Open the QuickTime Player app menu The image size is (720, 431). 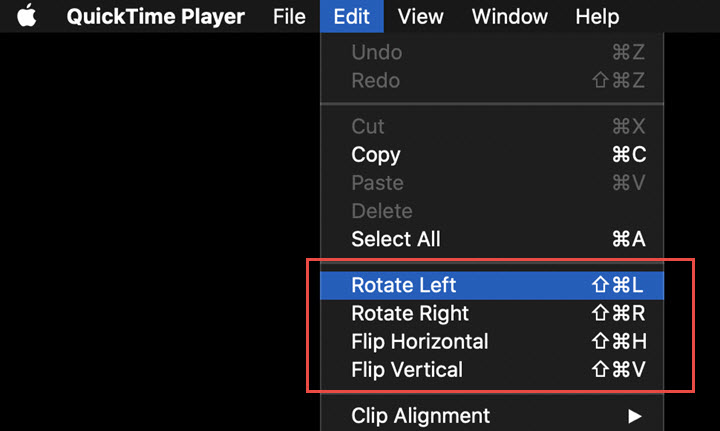point(158,17)
